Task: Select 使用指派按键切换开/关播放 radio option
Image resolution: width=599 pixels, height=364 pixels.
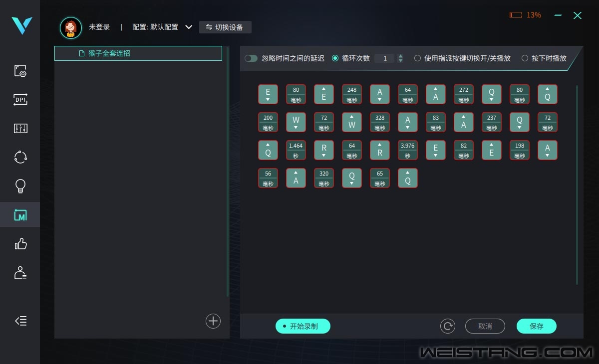Action: click(x=417, y=58)
